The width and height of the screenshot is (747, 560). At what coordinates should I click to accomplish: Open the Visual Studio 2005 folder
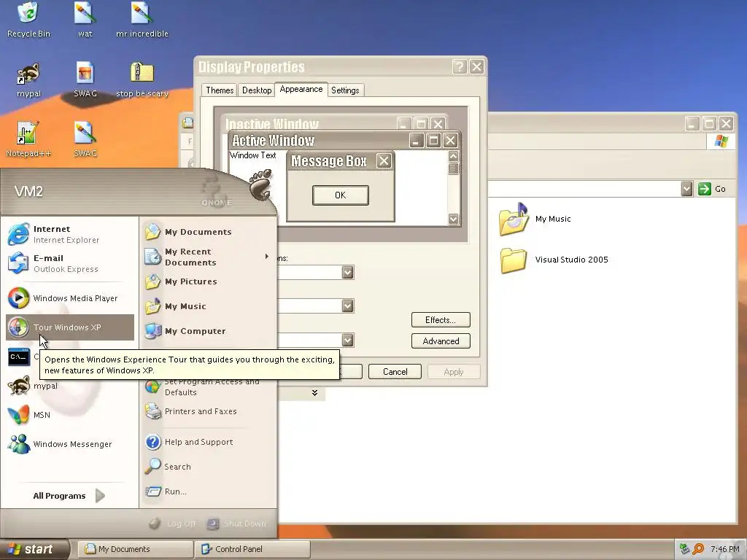point(554,260)
